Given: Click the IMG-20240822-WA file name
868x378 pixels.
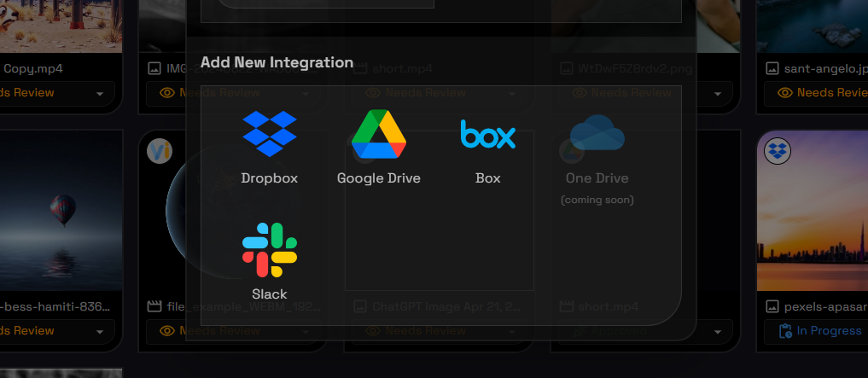Looking at the screenshot, I should click(x=244, y=69).
